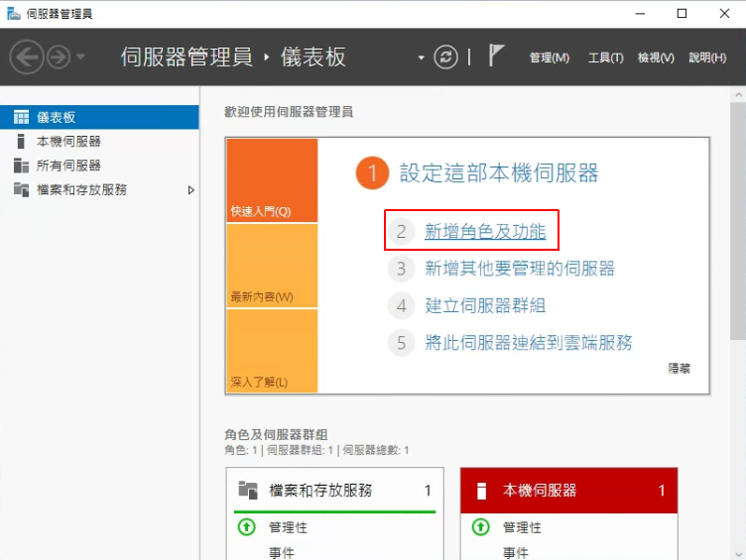The width and height of the screenshot is (746, 560).
Task: Open the 檢視(V) menu
Action: (656, 57)
